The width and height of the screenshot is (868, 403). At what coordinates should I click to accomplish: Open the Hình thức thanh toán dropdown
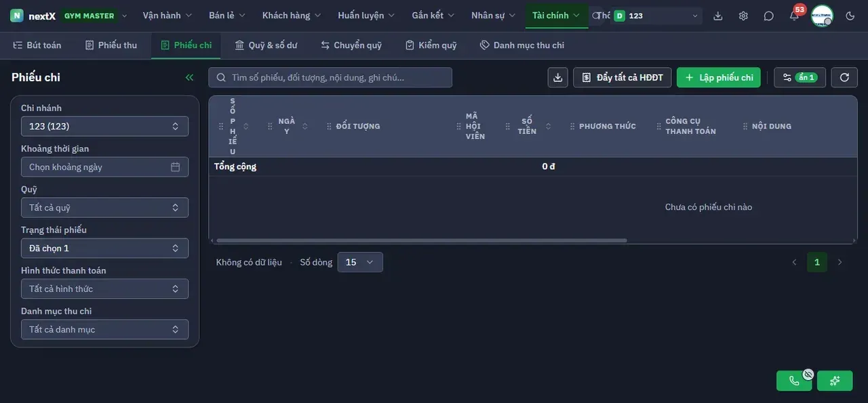click(104, 289)
